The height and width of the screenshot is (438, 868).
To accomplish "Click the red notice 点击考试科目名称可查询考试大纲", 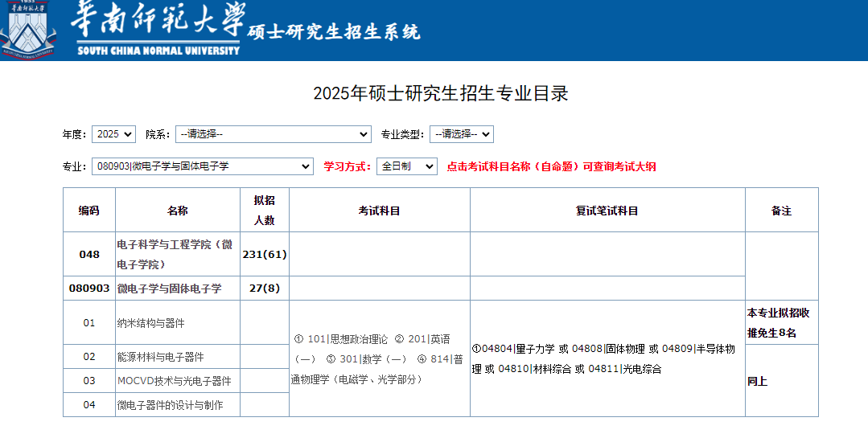I will tap(551, 166).
